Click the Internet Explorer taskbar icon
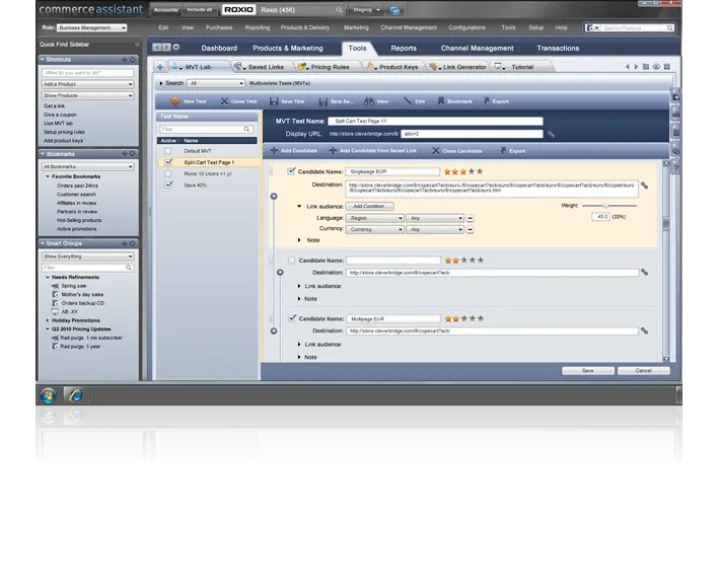Screen dimensions: 720x583 point(74,395)
